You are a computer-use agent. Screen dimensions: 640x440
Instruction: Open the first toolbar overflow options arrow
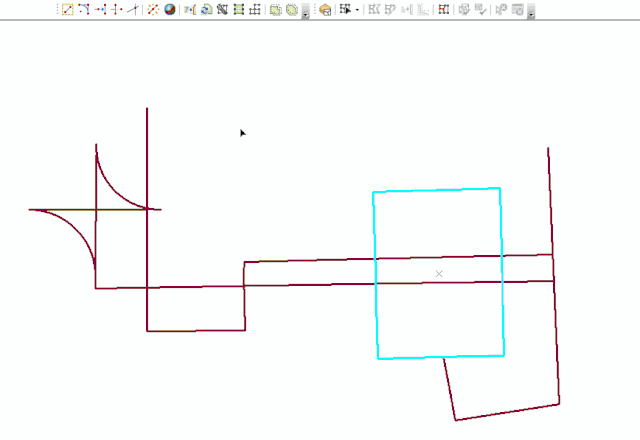(304, 13)
